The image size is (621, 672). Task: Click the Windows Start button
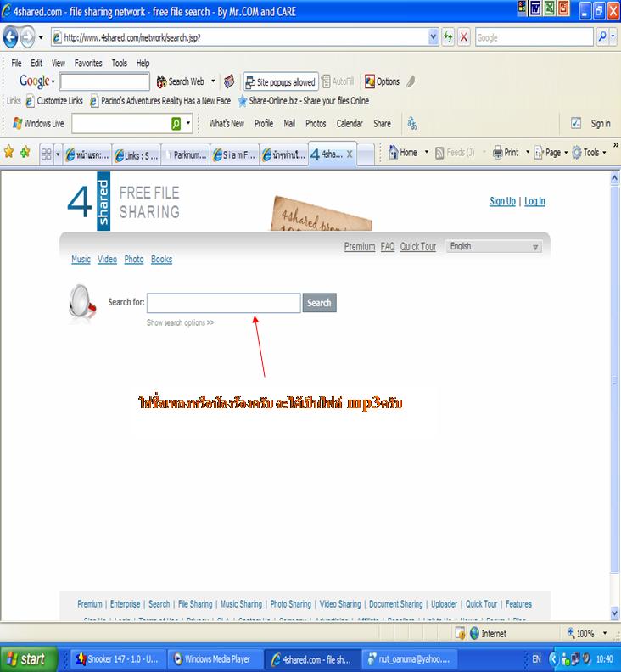(x=29, y=659)
